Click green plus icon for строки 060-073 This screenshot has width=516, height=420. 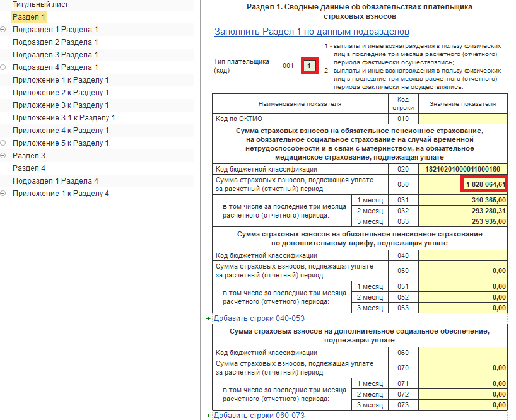point(208,416)
